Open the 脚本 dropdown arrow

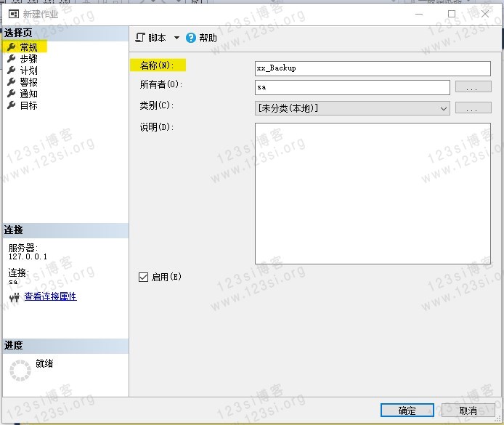pos(176,38)
